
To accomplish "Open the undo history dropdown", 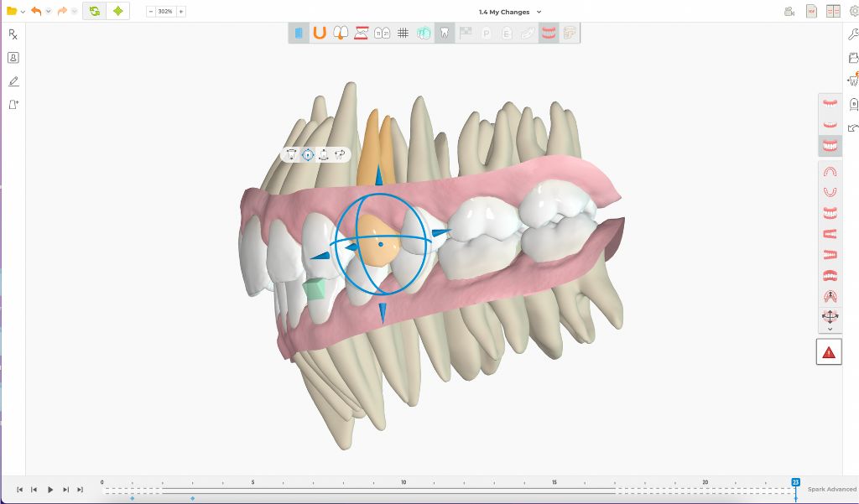I will click(x=48, y=12).
